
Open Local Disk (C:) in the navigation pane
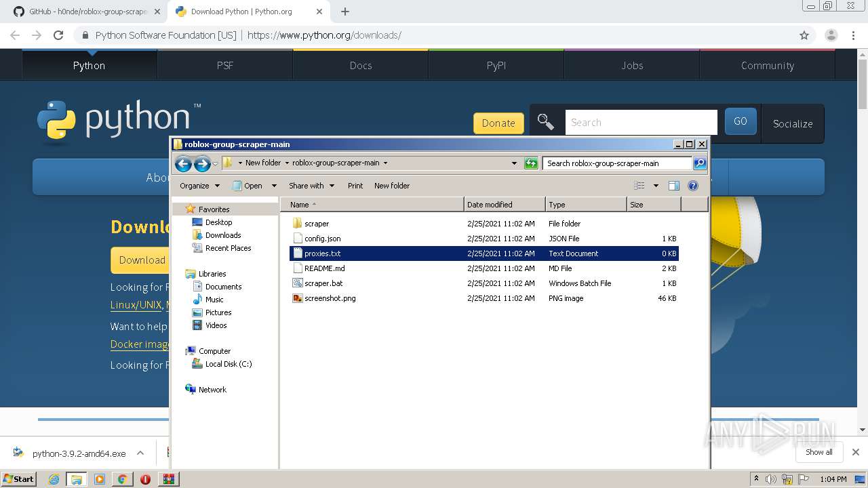(229, 364)
